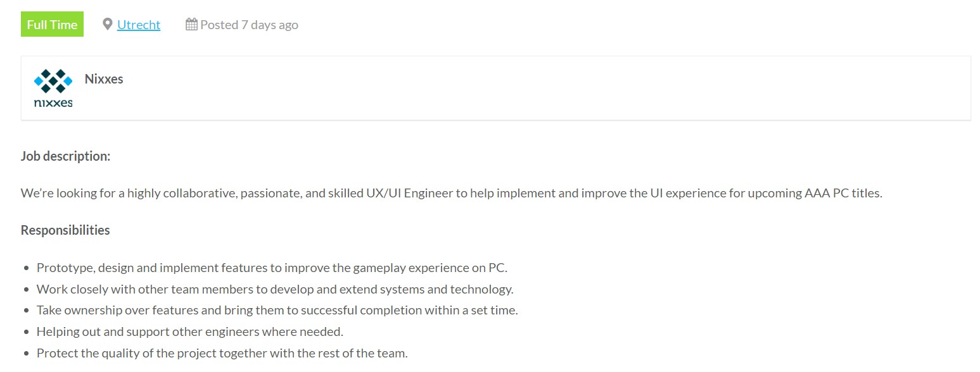Click the bullet dot before "Prototype, design"

pyautogui.click(x=26, y=268)
